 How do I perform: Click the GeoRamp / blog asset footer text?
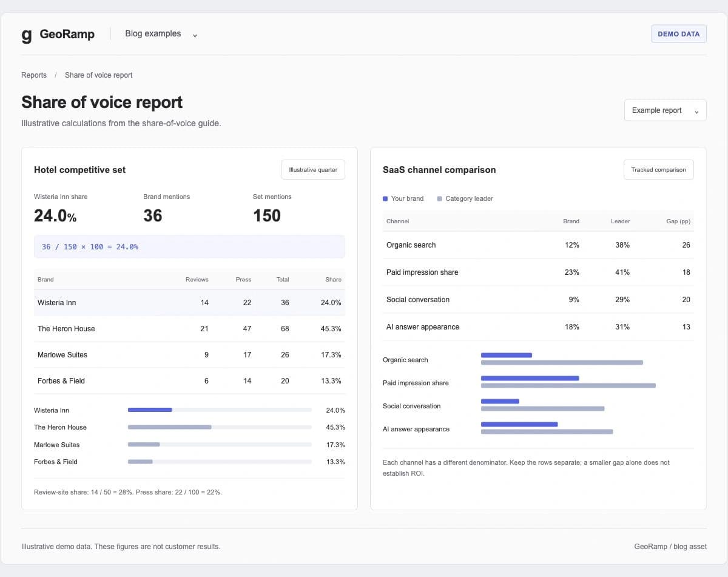670,547
